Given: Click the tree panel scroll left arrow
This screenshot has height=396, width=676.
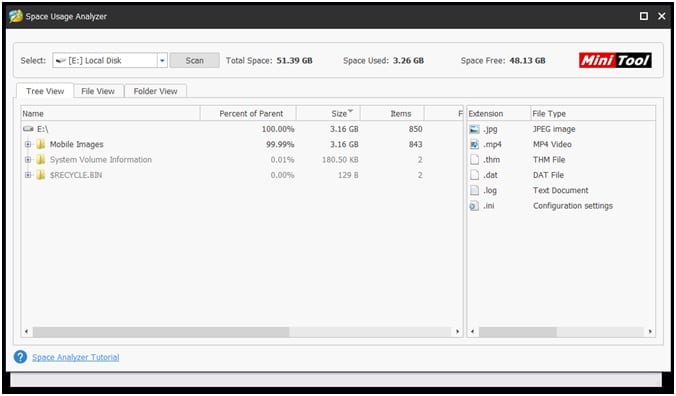Looking at the screenshot, I should point(27,332).
